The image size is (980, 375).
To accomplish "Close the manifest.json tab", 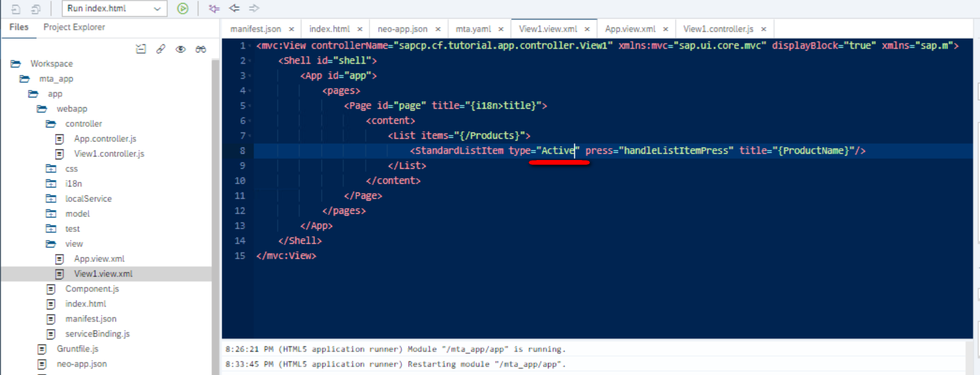I will 292,29.
